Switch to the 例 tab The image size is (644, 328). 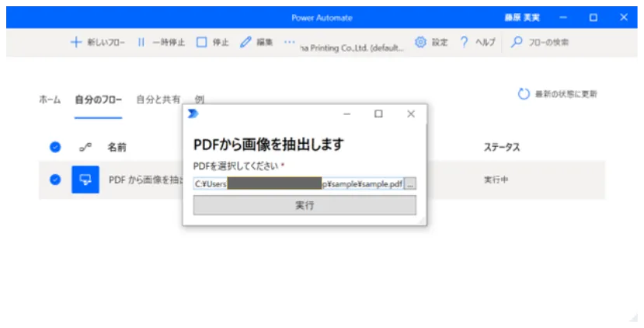(200, 100)
